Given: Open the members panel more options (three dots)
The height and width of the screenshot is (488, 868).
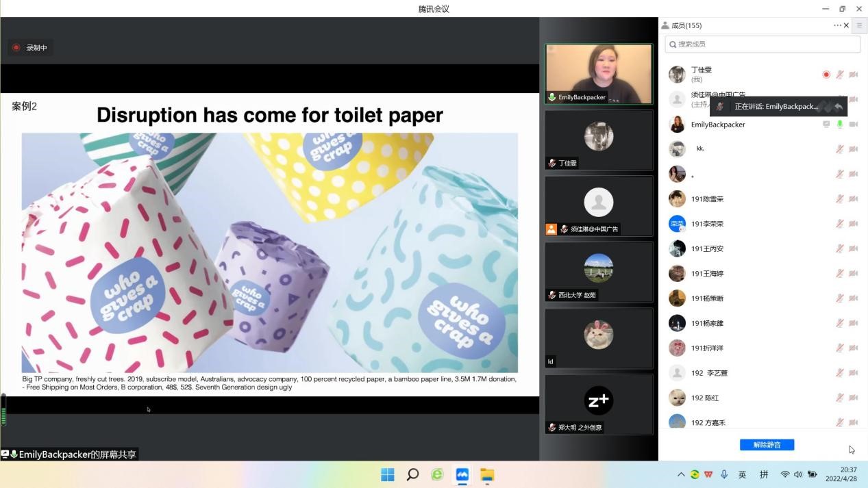Looking at the screenshot, I should [837, 25].
